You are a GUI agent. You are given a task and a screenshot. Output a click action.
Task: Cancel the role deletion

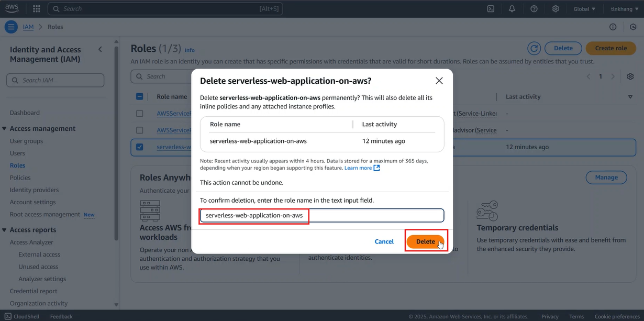[x=384, y=241]
